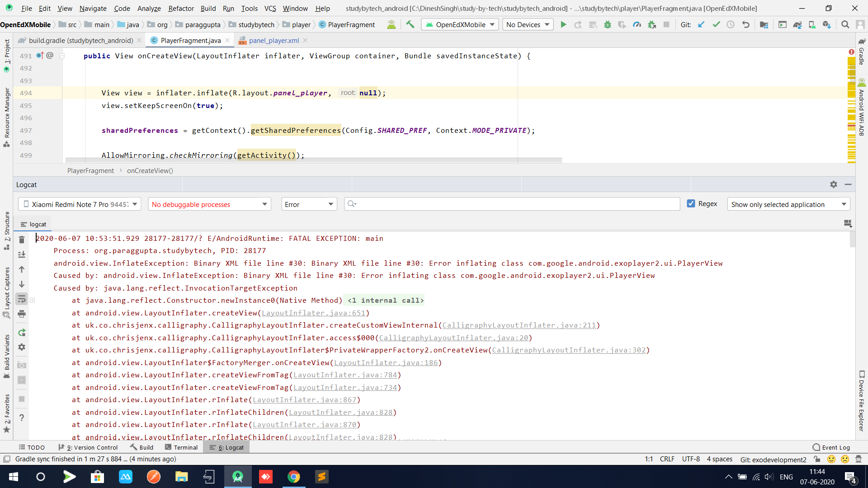
Task: Click the Restart logcat icon
Action: pyautogui.click(x=21, y=333)
